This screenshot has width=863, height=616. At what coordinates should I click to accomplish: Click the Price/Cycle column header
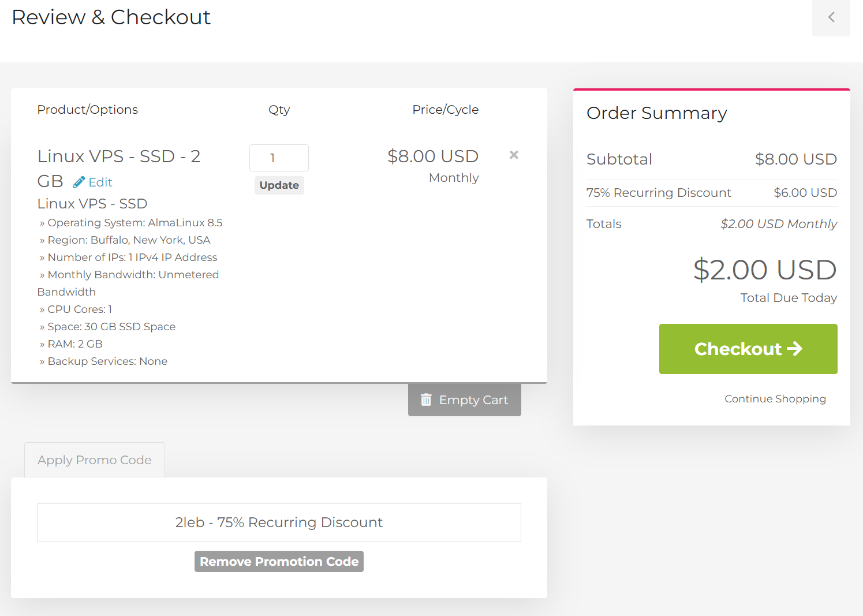[x=445, y=110]
